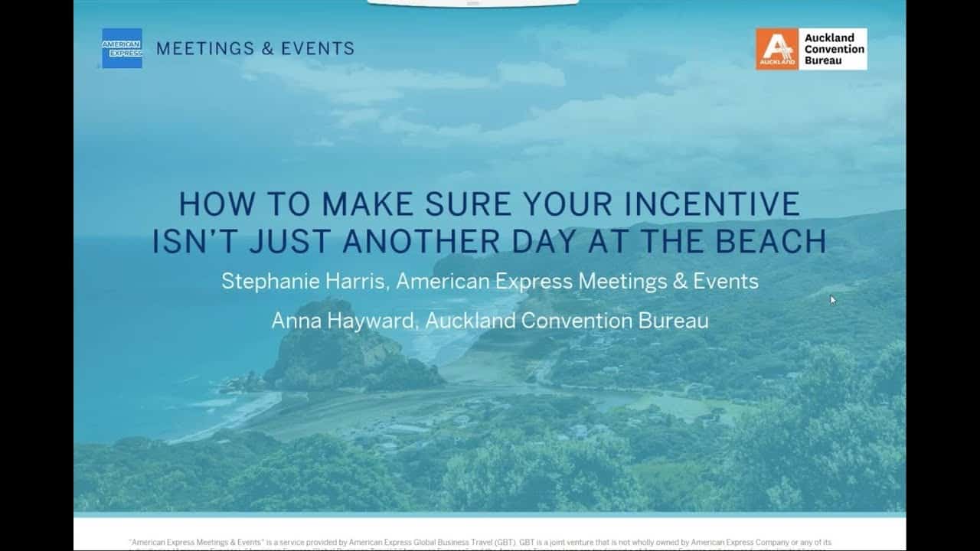The width and height of the screenshot is (980, 551).
Task: Toggle the Anna Hayward presenter line
Action: tap(490, 321)
